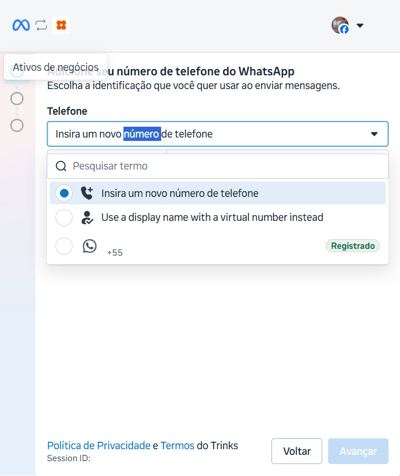The image size is (400, 476).
Task: Choose 'Insira um novo número de telefone' option
Action: [x=218, y=193]
